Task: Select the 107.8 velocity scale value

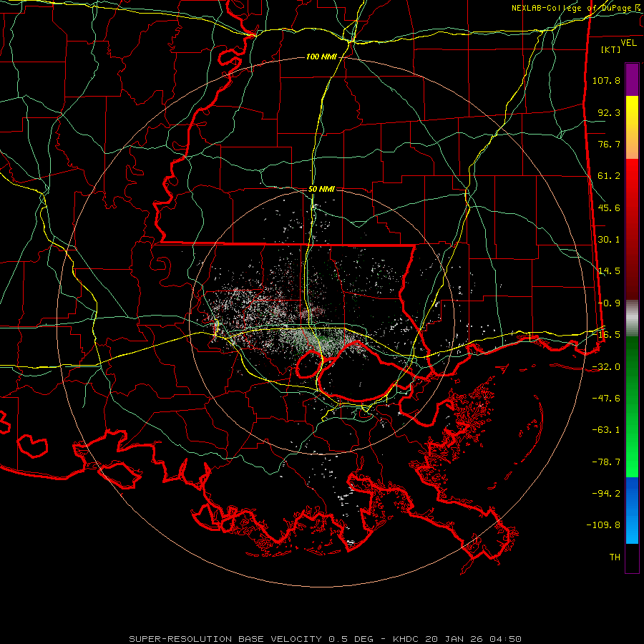Action: [606, 80]
